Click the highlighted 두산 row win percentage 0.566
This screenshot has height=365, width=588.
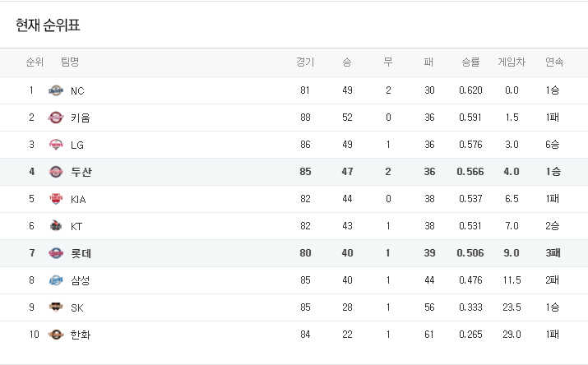pos(470,172)
